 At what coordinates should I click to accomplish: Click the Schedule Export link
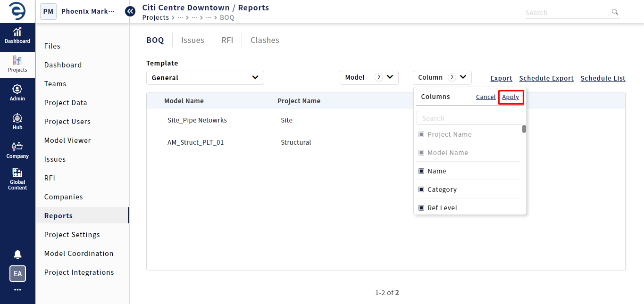(546, 78)
